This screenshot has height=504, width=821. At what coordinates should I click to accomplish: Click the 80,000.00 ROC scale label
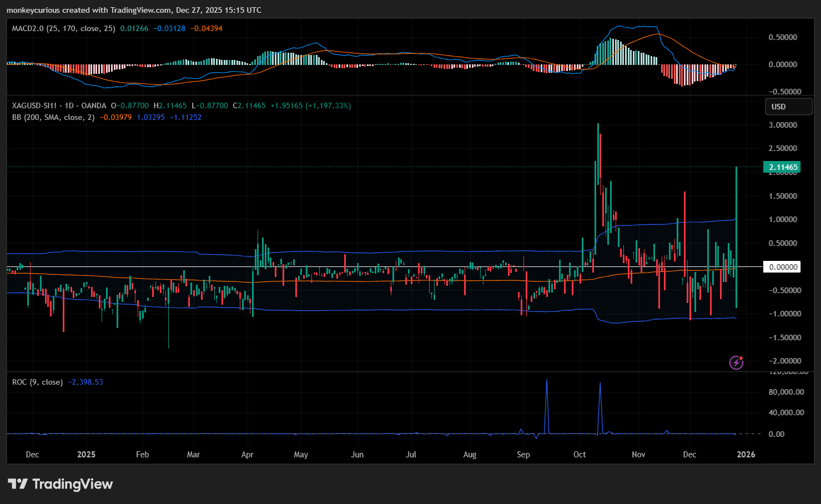[786, 392]
